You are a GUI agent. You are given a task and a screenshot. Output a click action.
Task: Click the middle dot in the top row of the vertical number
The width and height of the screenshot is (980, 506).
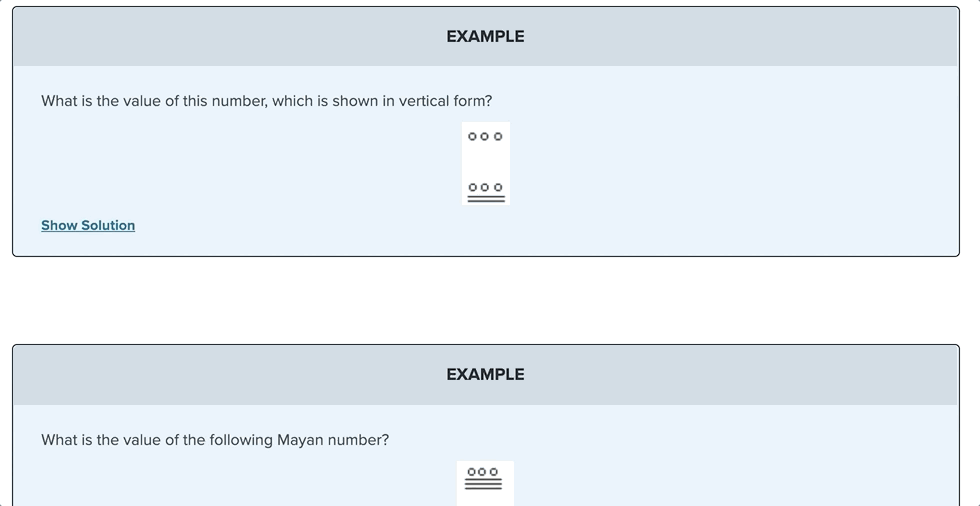485,136
